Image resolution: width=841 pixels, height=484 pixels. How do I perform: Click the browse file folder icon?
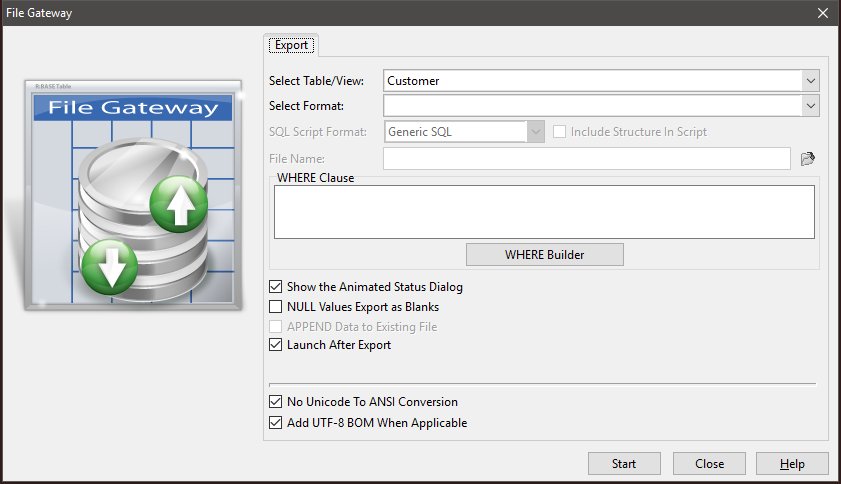tap(808, 158)
